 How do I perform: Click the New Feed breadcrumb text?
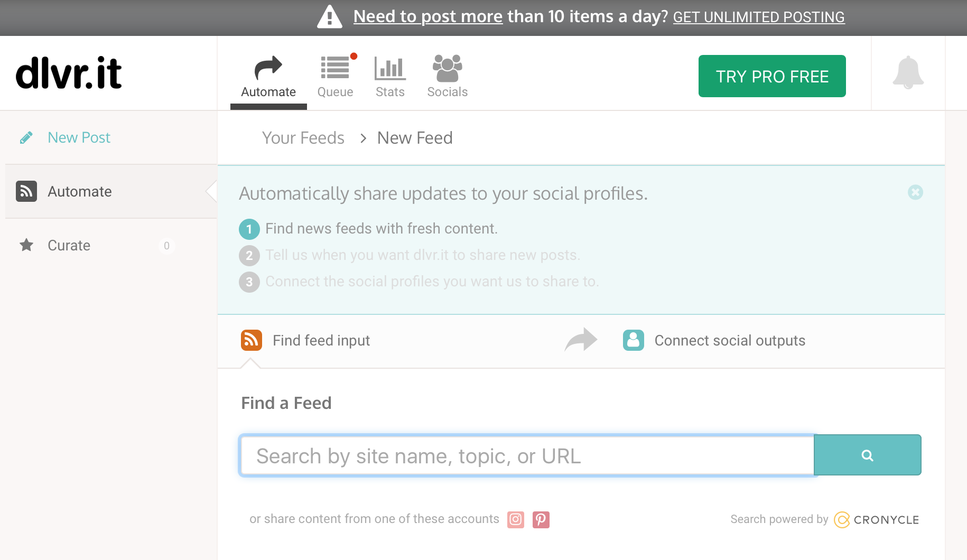(415, 138)
